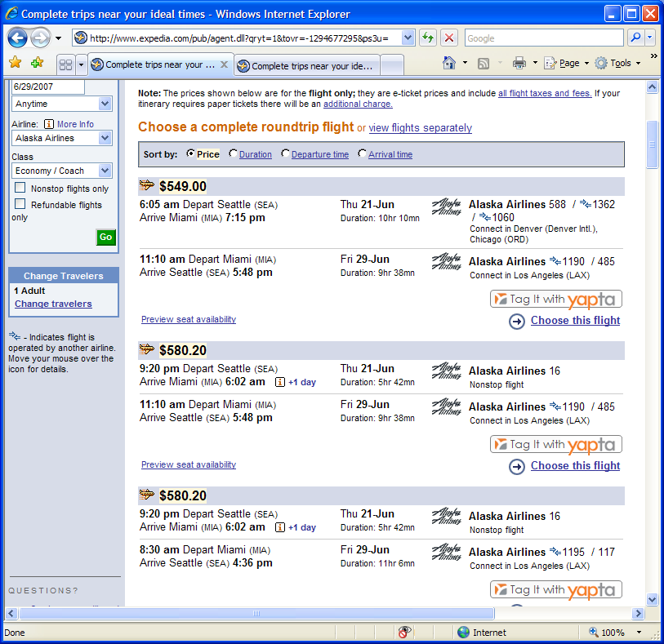This screenshot has width=664, height=644.
Task: Open view flights separately link
Action: pos(420,128)
